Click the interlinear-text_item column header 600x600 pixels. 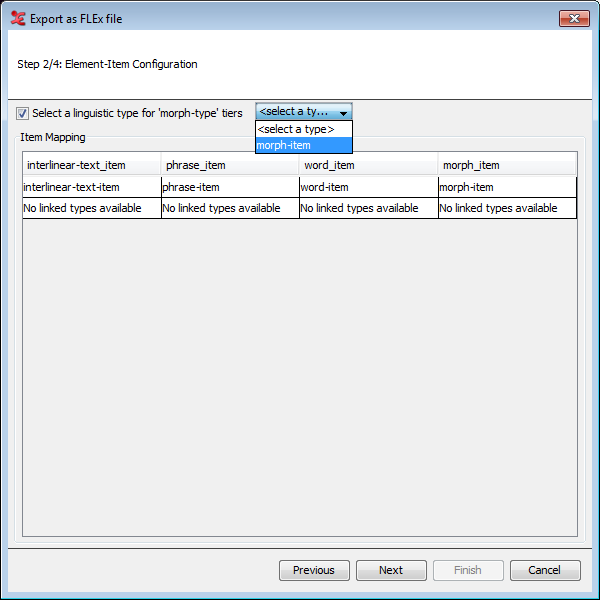click(x=92, y=165)
